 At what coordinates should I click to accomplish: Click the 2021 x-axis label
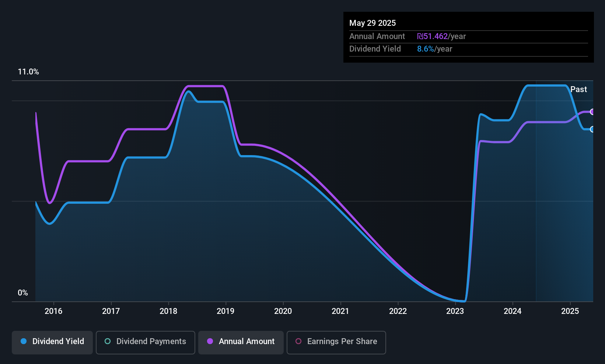pos(340,311)
